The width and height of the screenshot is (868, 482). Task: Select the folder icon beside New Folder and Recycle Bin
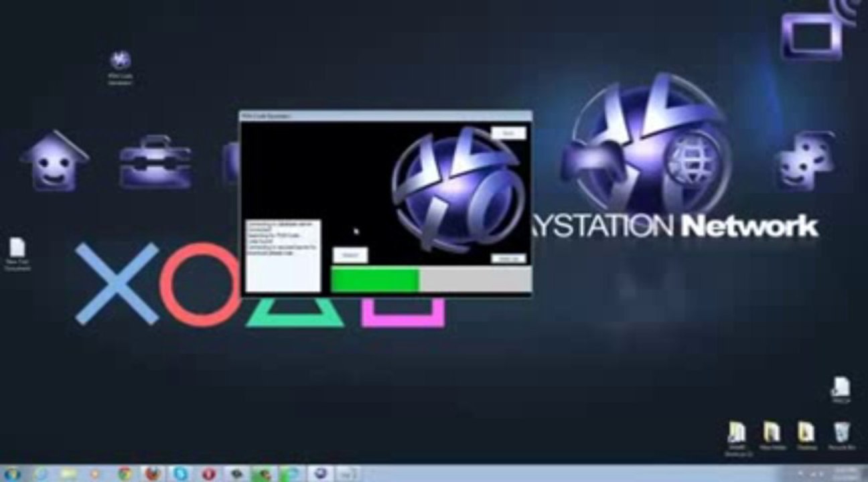[x=806, y=436]
